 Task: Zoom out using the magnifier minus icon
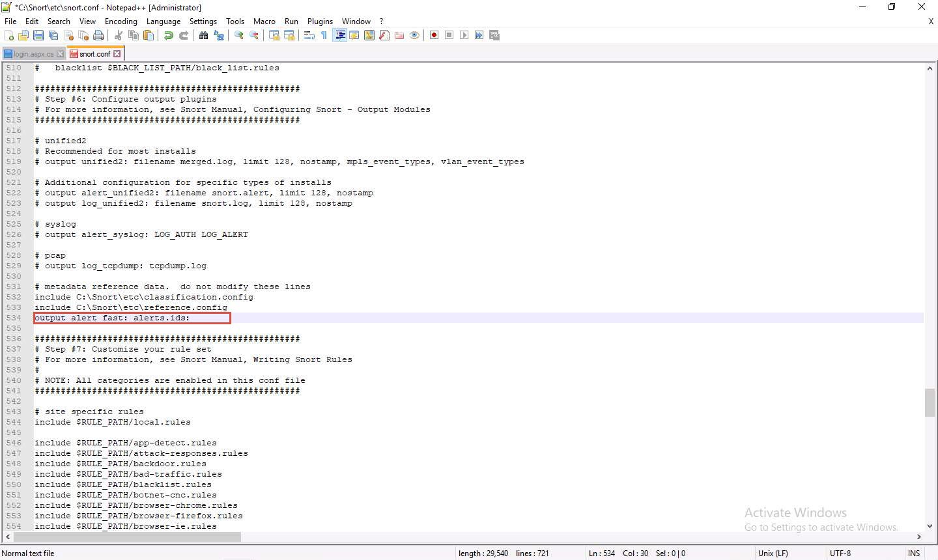tap(254, 35)
